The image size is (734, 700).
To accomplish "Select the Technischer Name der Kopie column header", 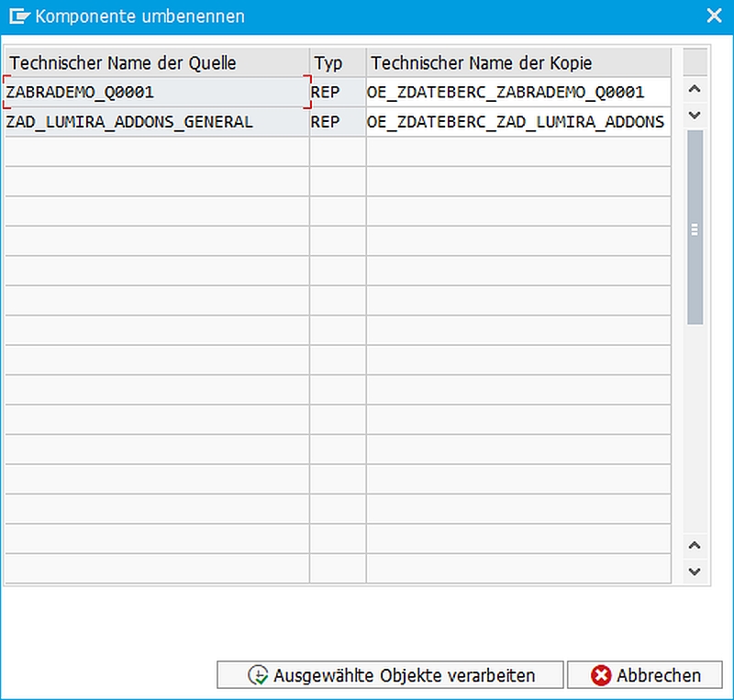I will (518, 63).
